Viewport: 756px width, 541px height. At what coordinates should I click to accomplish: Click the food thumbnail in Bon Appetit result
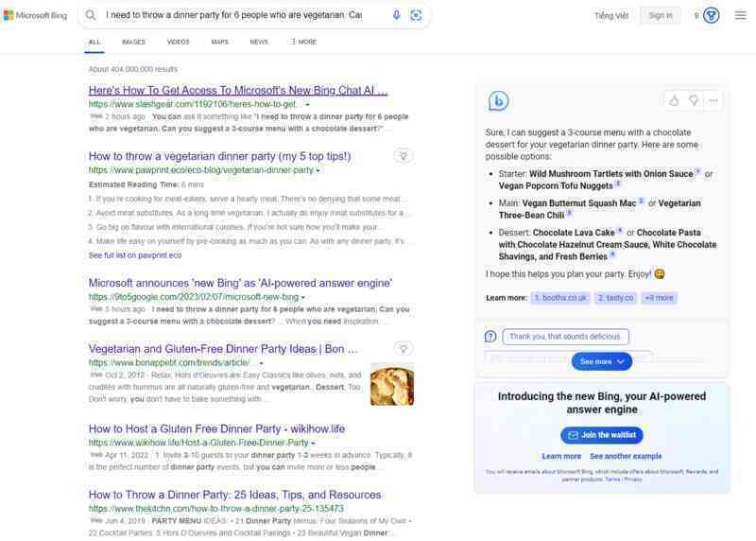(x=392, y=386)
